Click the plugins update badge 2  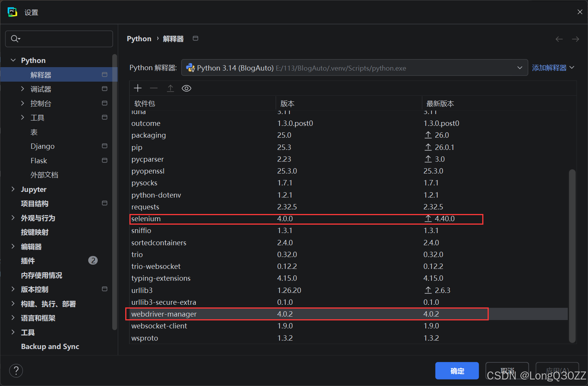[93, 261]
